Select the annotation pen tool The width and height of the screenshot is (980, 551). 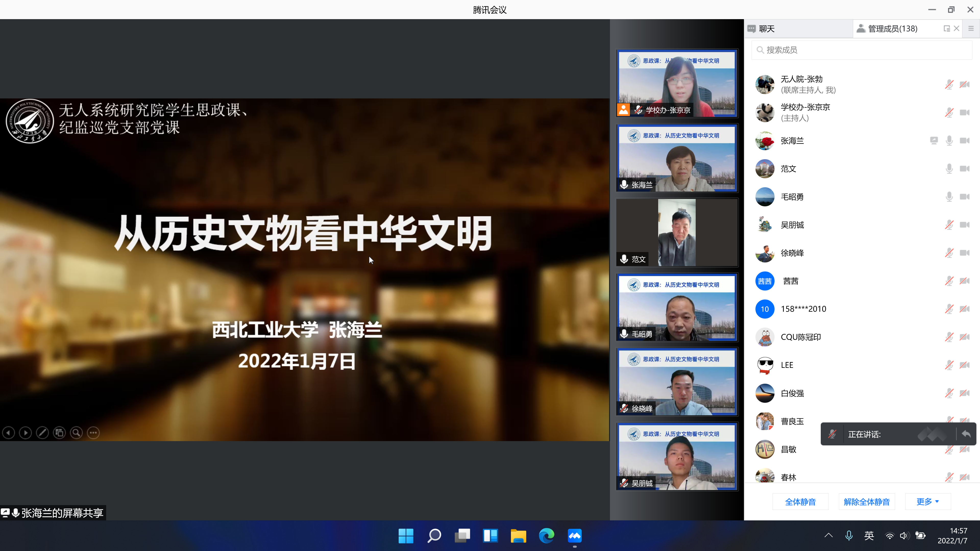click(x=42, y=433)
